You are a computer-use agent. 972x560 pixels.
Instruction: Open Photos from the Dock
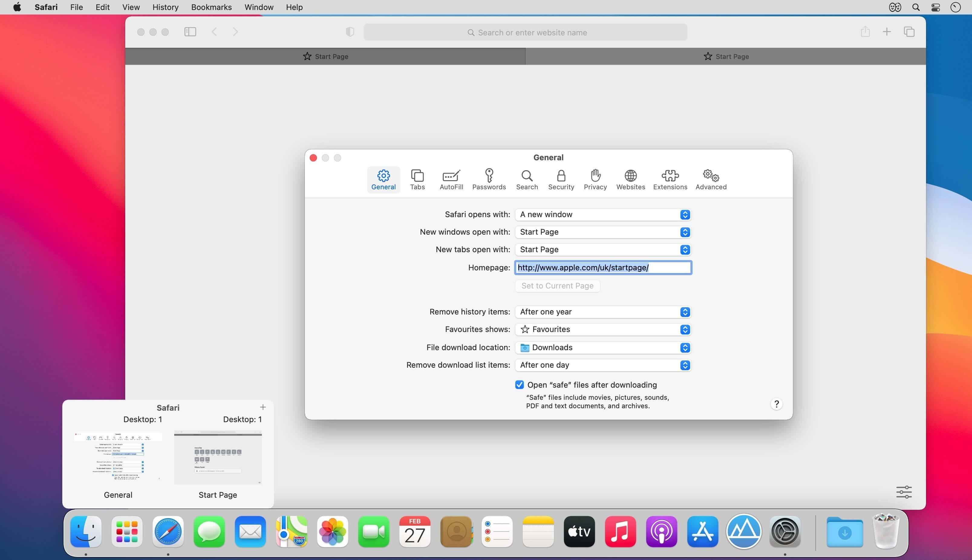pos(333,532)
